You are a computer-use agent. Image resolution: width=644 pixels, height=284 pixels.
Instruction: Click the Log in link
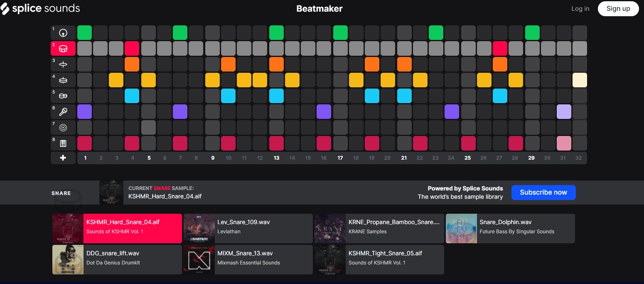580,8
